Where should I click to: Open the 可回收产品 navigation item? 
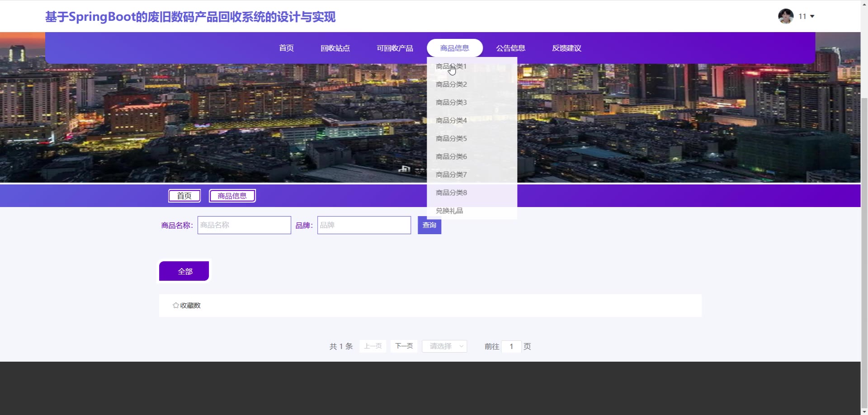[395, 48]
